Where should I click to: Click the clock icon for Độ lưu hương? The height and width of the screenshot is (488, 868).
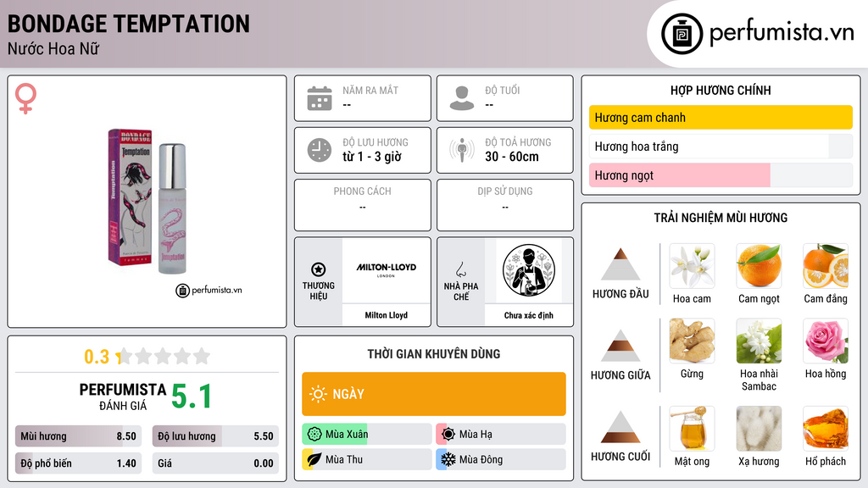[x=320, y=150]
